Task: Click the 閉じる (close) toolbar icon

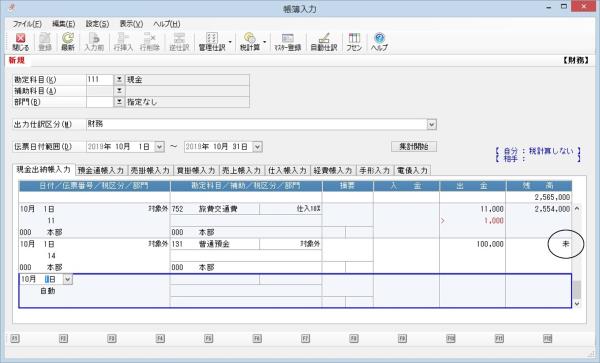Action: [20, 42]
